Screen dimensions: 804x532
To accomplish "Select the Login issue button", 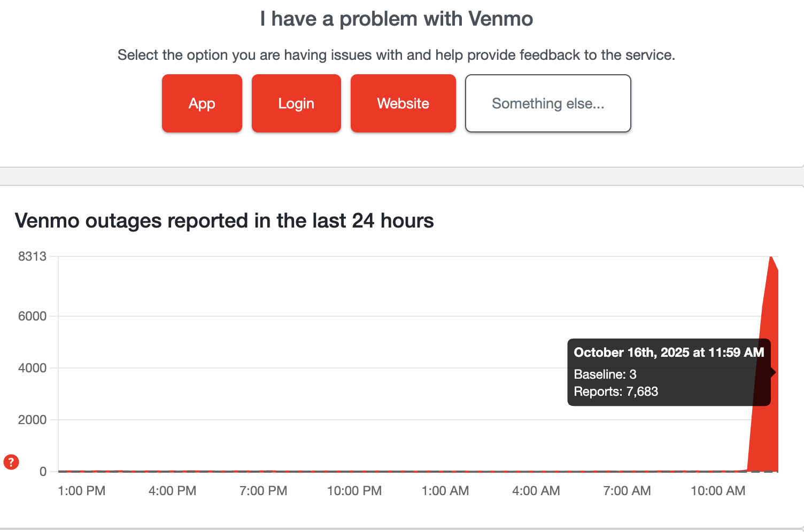I will pyautogui.click(x=296, y=104).
